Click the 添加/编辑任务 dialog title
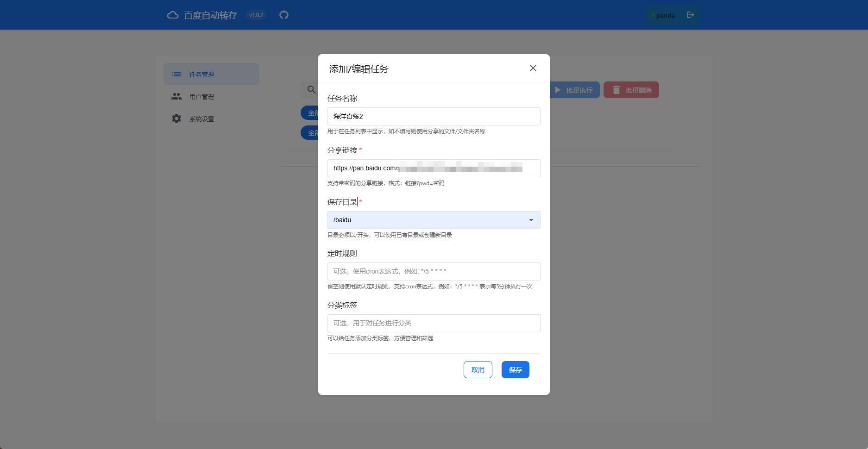Image resolution: width=868 pixels, height=449 pixels. coord(359,69)
